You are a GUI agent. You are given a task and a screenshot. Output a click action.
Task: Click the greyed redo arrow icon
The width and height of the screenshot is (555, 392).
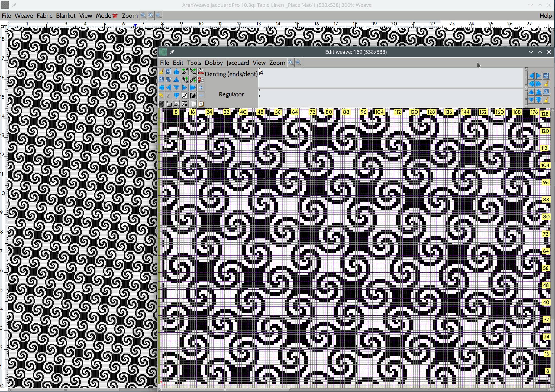click(x=168, y=96)
